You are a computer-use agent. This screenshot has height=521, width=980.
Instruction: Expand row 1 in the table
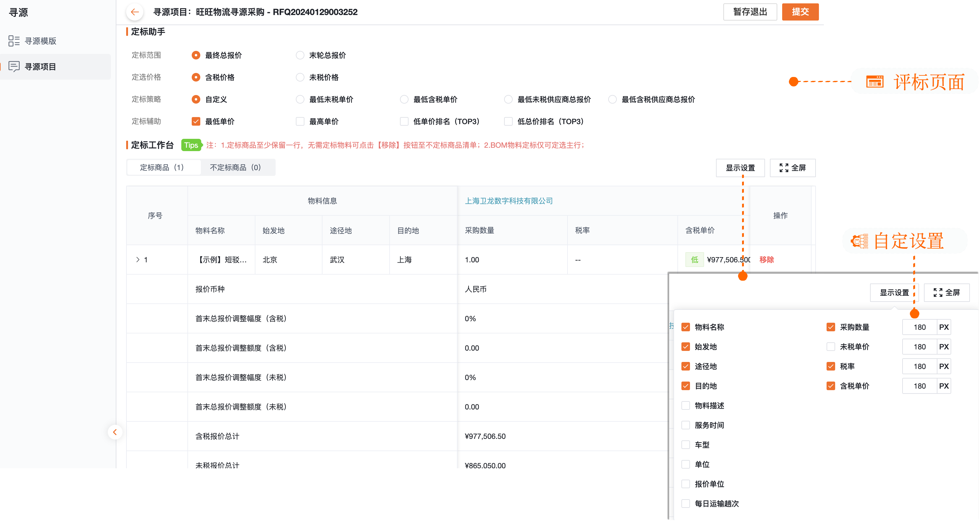pyautogui.click(x=138, y=260)
